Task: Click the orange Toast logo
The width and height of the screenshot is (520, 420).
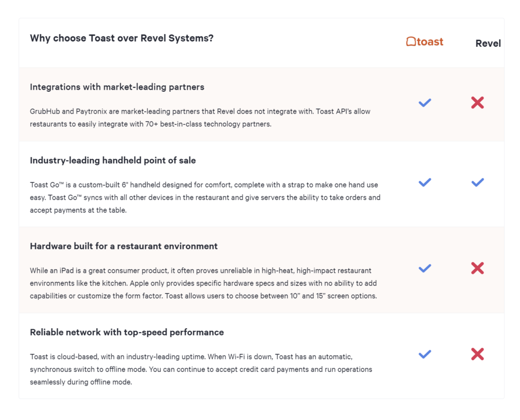Action: (425, 42)
